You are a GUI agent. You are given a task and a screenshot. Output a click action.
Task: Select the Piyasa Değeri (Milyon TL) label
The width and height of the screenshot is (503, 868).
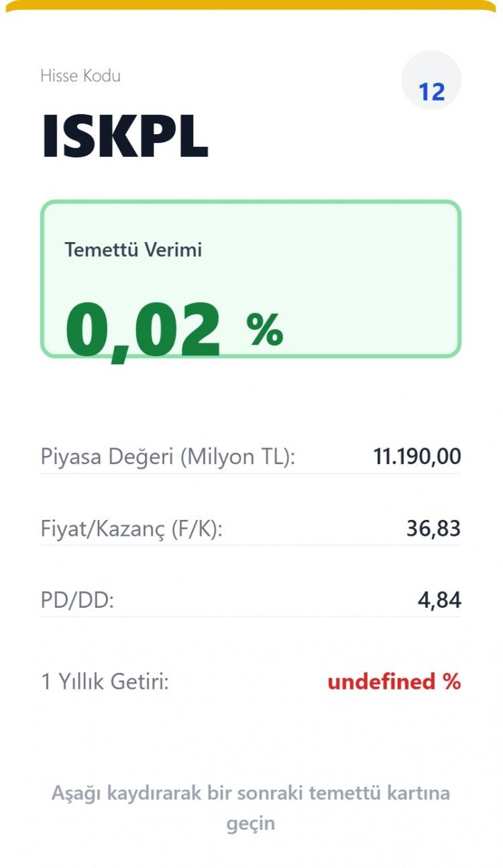(168, 457)
